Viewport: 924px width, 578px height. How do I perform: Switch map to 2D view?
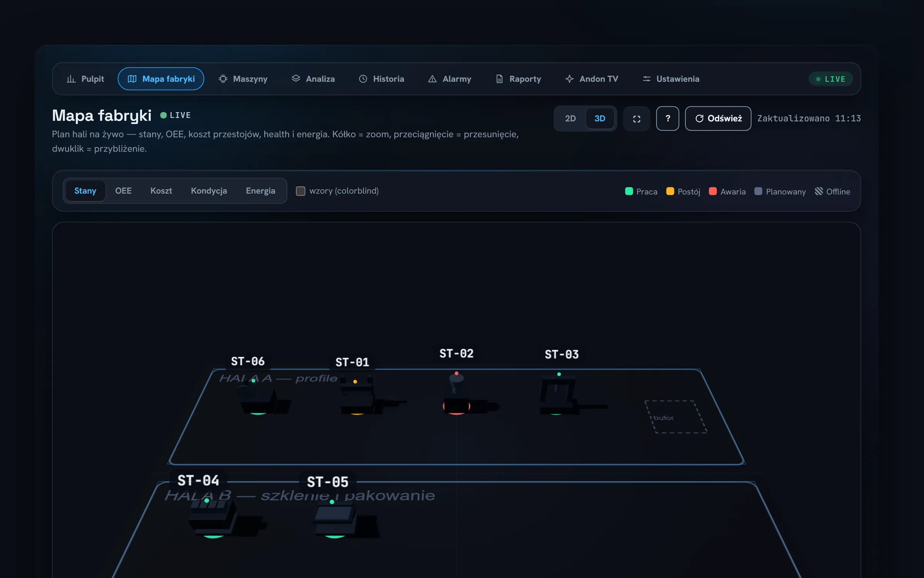[x=570, y=119]
